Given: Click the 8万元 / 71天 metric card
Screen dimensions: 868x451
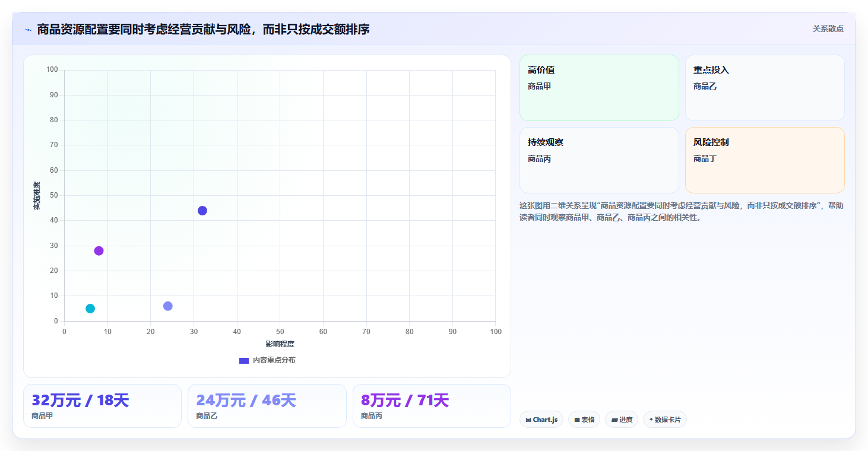Looking at the screenshot, I should [432, 406].
